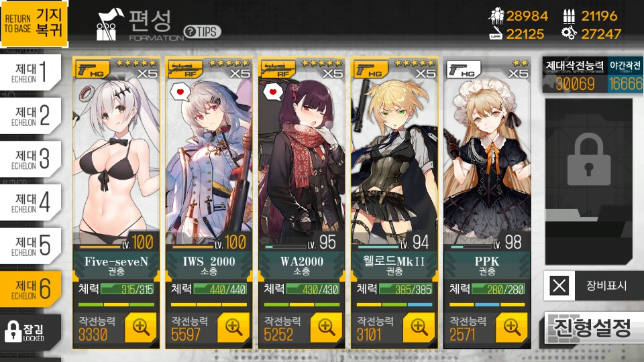This screenshot has width=644, height=362.
Task: Open the TIPS help bubble
Action: coord(203,32)
